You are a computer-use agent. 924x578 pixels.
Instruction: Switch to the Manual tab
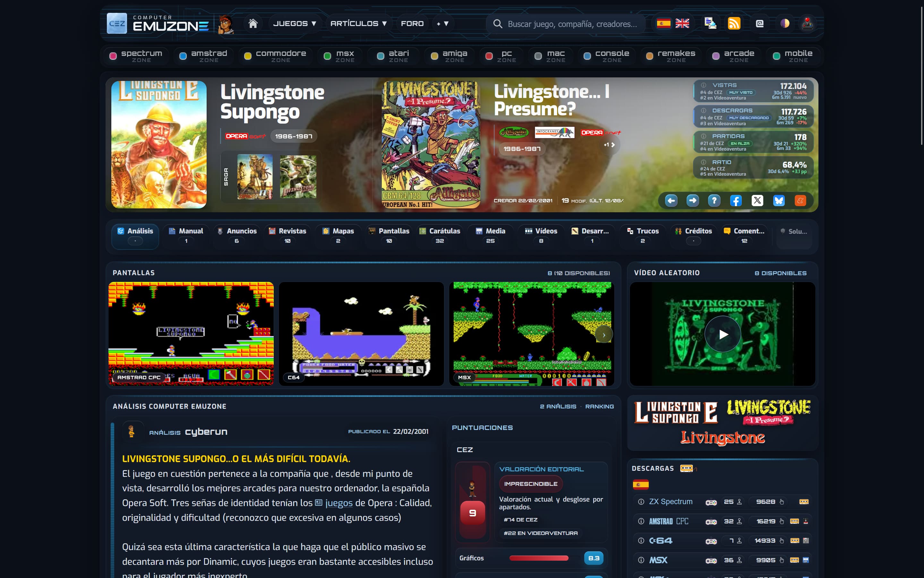(x=186, y=236)
